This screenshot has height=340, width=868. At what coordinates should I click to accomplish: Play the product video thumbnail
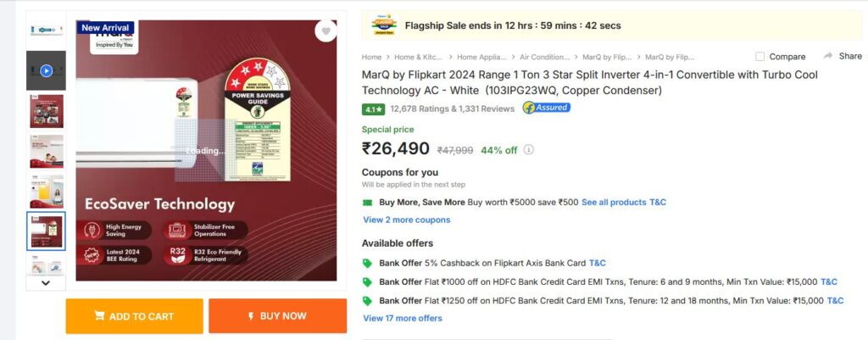coord(46,70)
